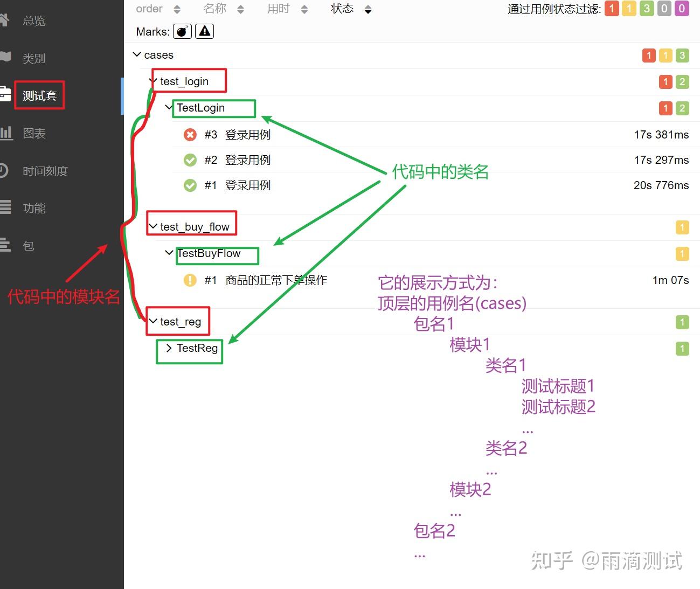This screenshot has width=700, height=589.
Task: Toggle the purple unknown status filter badge
Action: [682, 9]
